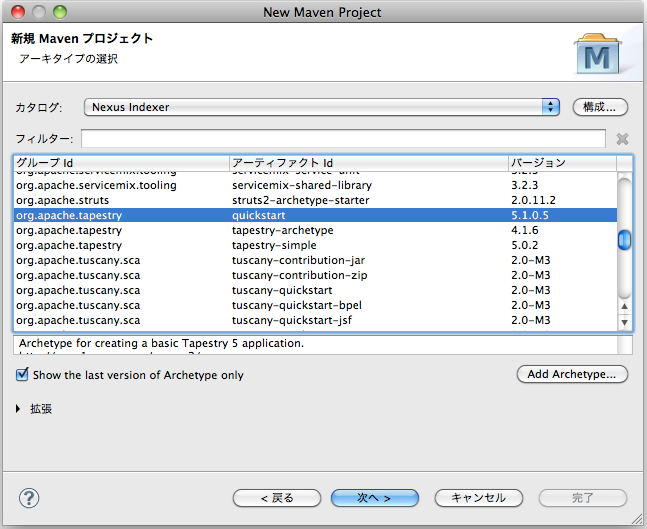The height and width of the screenshot is (529, 647).
Task: Click the help question mark icon
Action: click(29, 498)
